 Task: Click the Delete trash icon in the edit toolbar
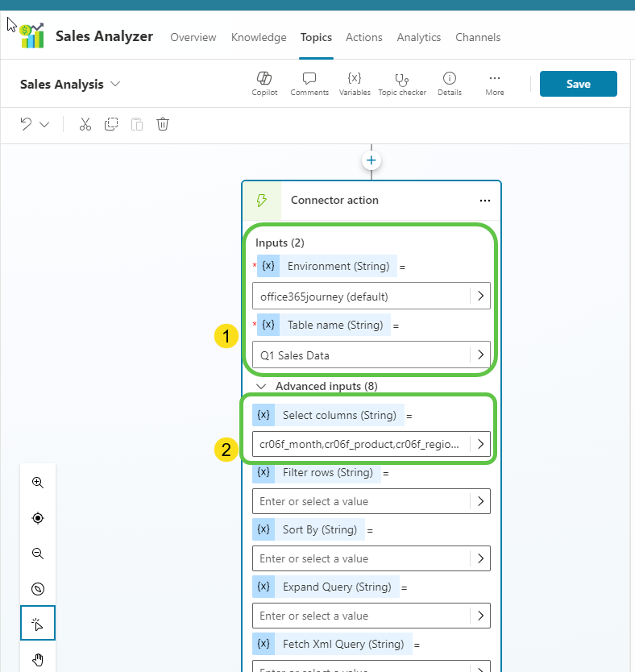163,124
